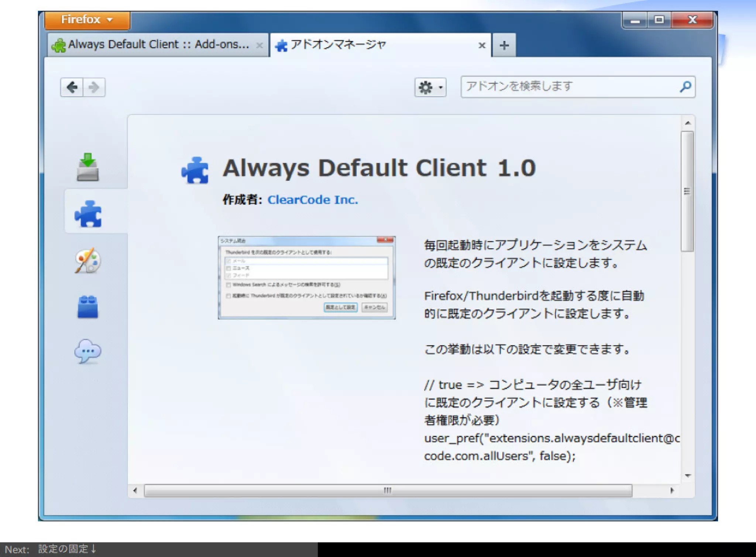Click the paragraph starting with Firefox/Thunderbirdを起動する
This screenshot has height=557, width=756.
pyautogui.click(x=535, y=305)
